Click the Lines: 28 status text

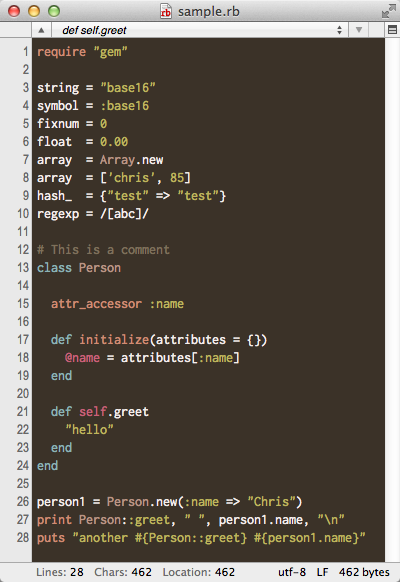point(59,572)
